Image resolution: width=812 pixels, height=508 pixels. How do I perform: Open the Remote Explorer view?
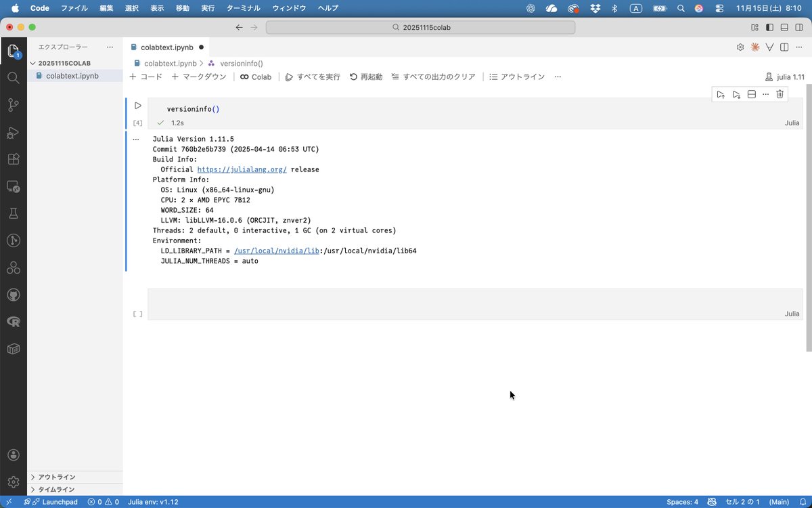pyautogui.click(x=13, y=186)
